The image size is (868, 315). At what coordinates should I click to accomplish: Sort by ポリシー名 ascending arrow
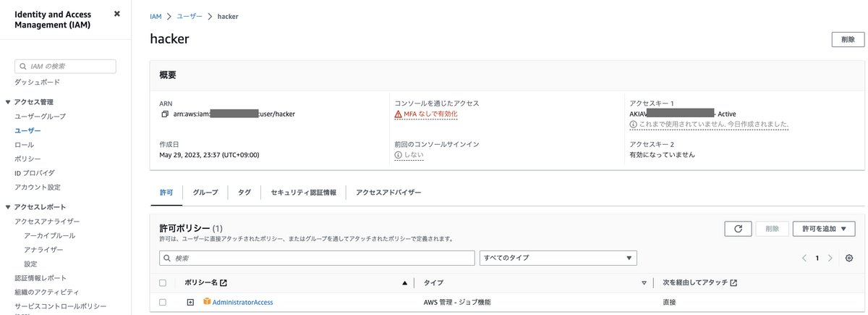[x=404, y=282]
